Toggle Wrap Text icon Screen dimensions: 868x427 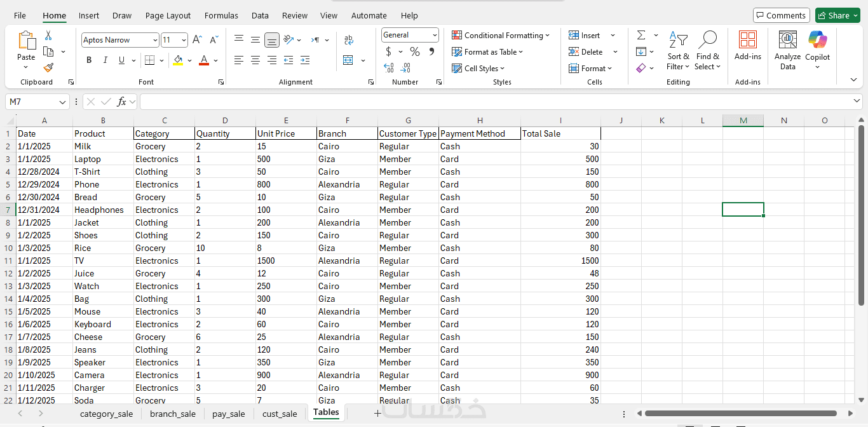(x=348, y=40)
